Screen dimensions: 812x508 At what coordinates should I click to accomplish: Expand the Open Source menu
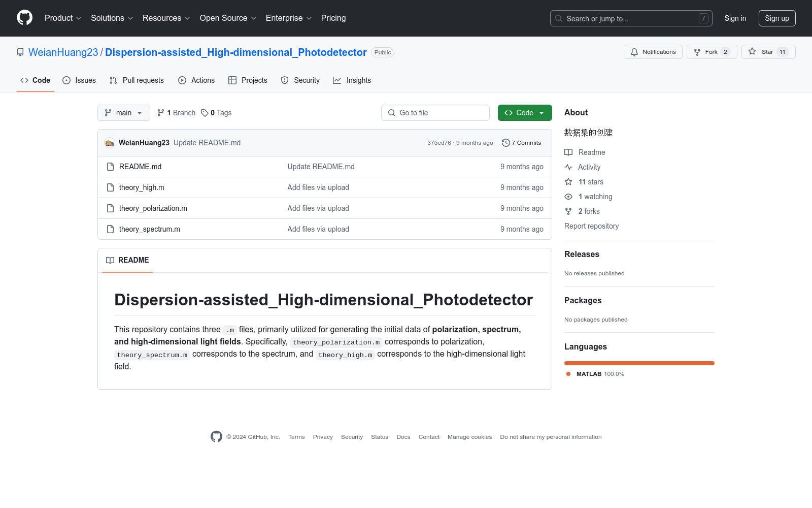[228, 18]
